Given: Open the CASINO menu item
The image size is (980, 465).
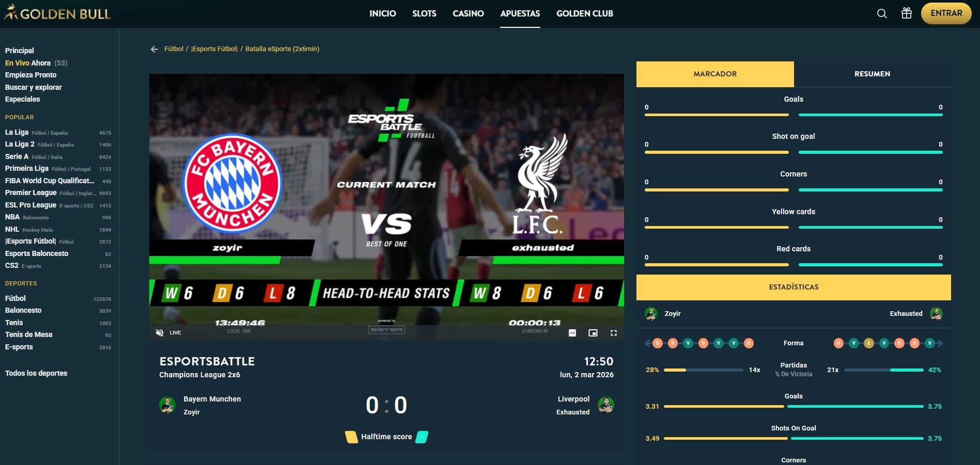Looking at the screenshot, I should tap(468, 13).
